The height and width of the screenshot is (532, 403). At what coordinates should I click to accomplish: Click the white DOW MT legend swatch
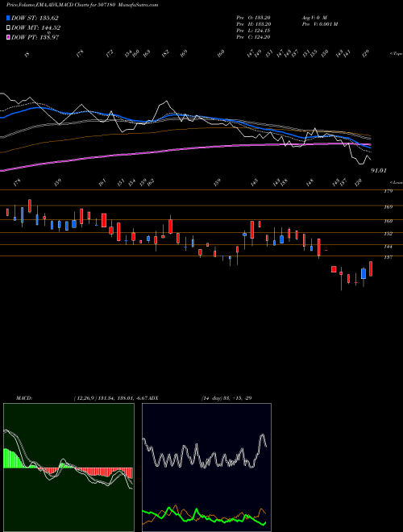8,28
